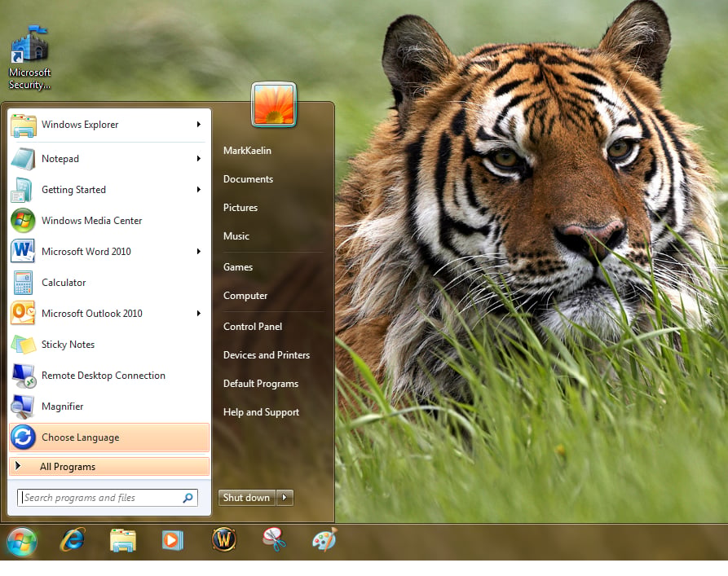728x576 pixels.
Task: Open Music library
Action: pyautogui.click(x=236, y=236)
